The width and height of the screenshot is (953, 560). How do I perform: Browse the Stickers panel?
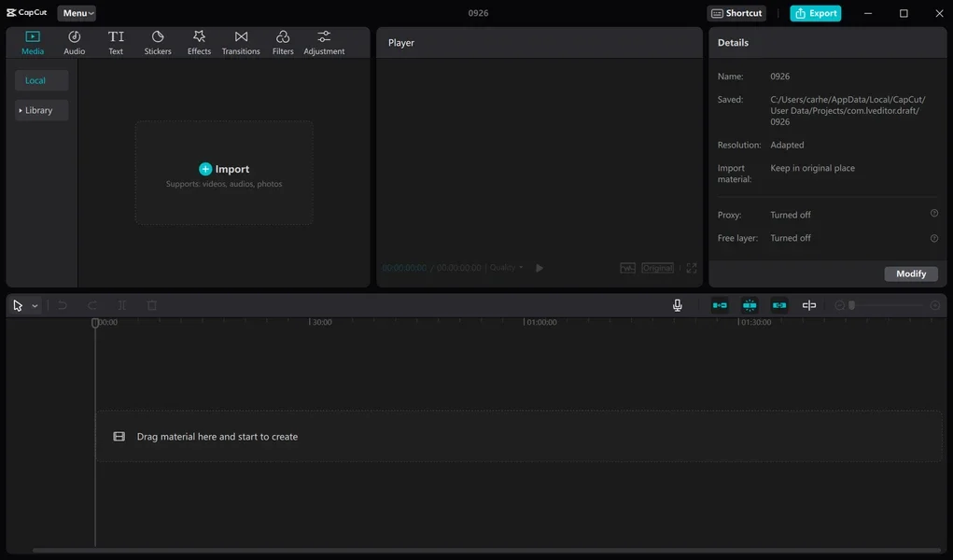click(x=157, y=41)
